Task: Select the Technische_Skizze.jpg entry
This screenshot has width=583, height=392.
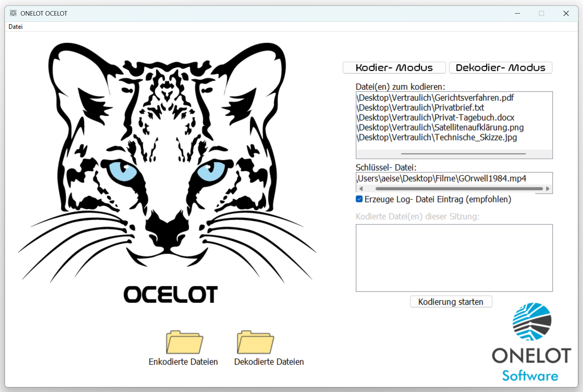Action: point(436,137)
